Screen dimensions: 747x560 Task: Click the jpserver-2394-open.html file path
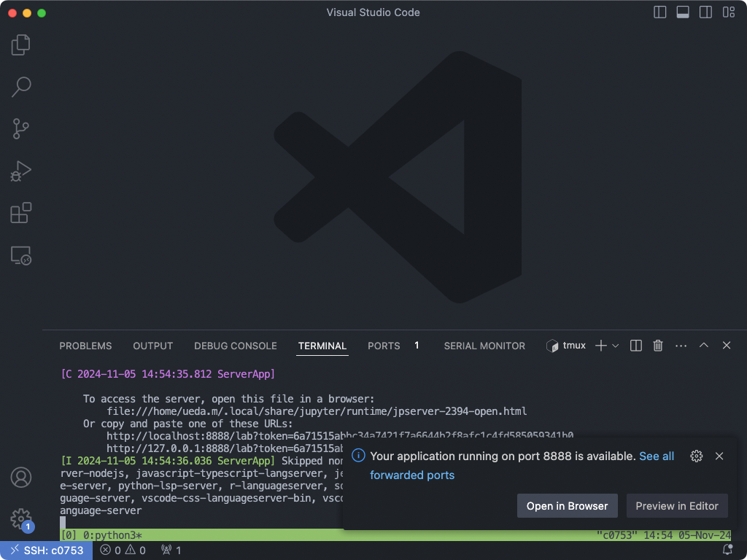tap(317, 411)
